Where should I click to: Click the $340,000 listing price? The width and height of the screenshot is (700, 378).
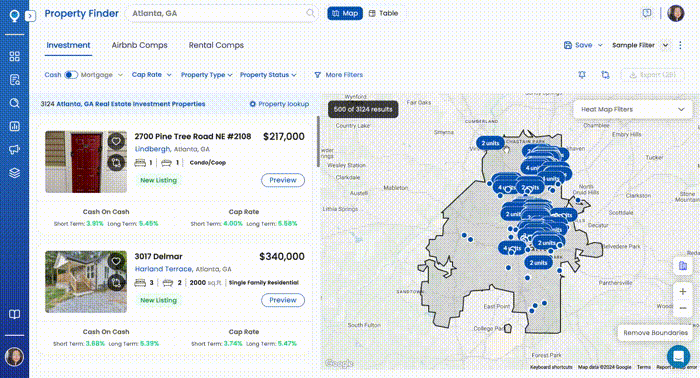tap(282, 257)
